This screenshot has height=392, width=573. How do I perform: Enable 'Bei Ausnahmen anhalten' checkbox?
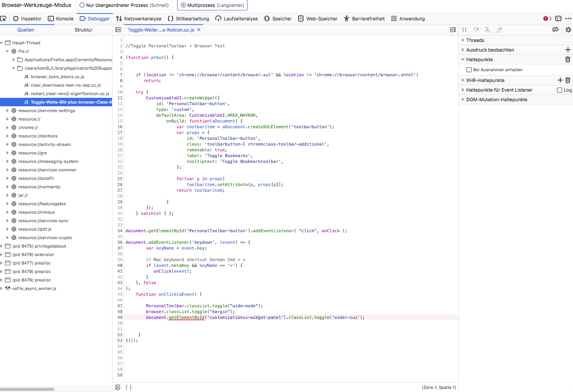(469, 70)
